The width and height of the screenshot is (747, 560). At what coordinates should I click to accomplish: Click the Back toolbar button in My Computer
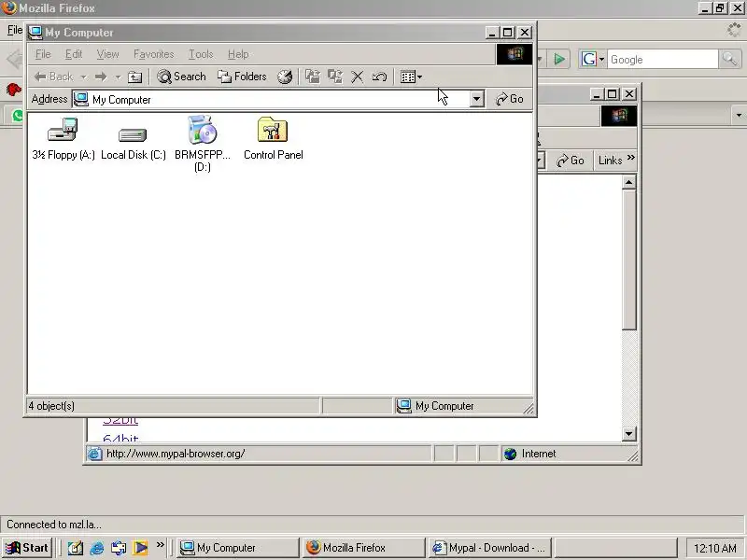(54, 77)
